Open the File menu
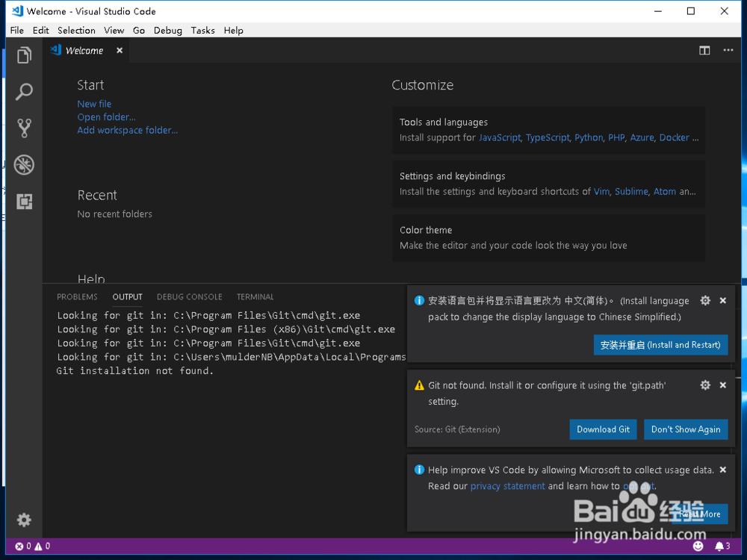Screen dimensions: 747x560 [x=16, y=30]
